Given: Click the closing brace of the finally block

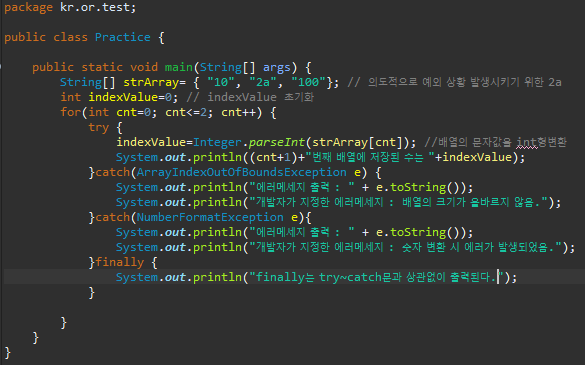Looking at the screenshot, I should [92, 292].
